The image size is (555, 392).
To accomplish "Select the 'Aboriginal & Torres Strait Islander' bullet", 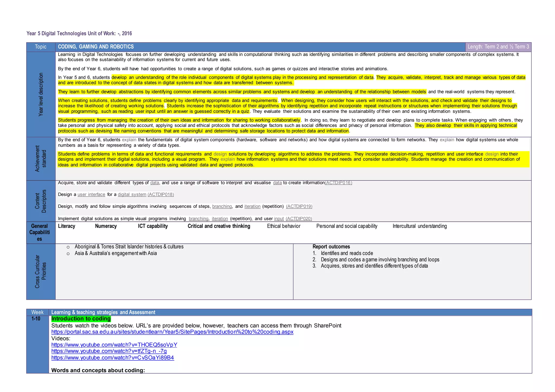I will [x=129, y=247].
